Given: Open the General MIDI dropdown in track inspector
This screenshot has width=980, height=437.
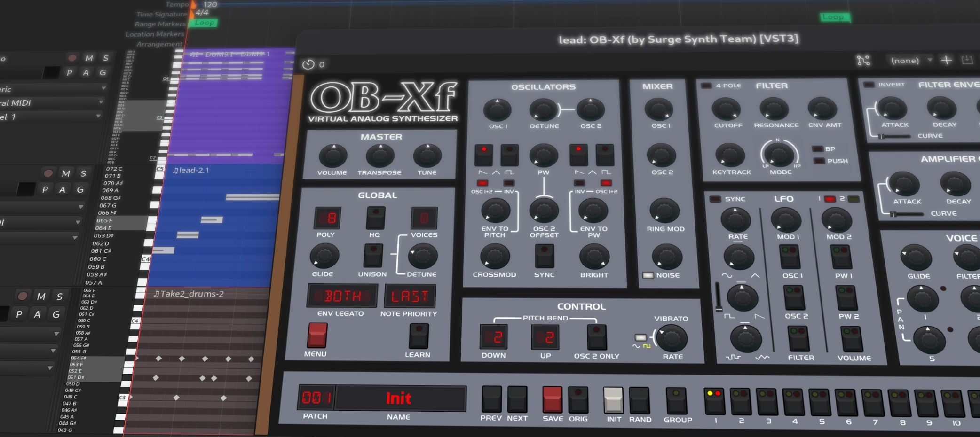Looking at the screenshot, I should click(52, 102).
